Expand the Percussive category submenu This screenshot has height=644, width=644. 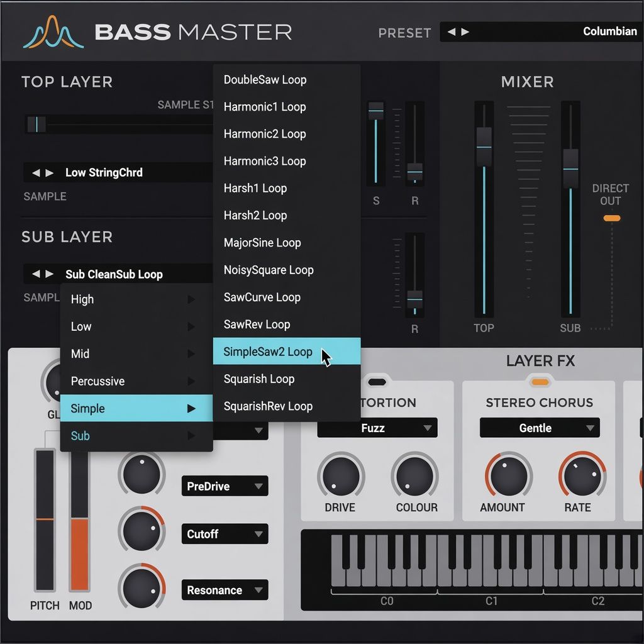(x=136, y=381)
